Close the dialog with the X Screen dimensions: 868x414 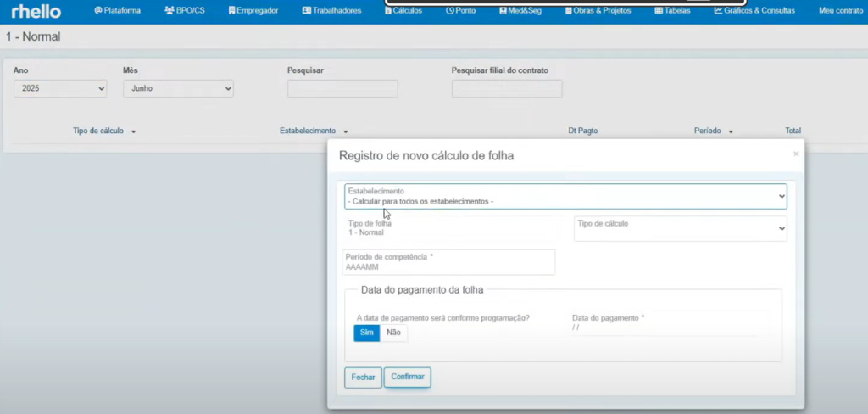pyautogui.click(x=795, y=154)
